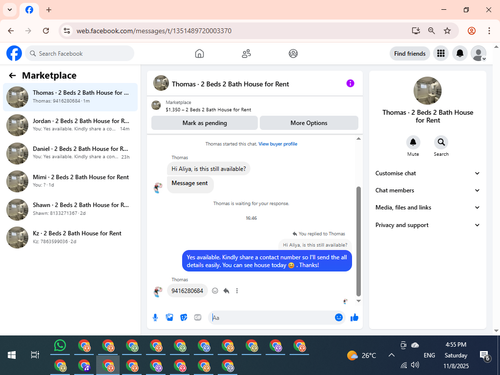Image resolution: width=500 pixels, height=375 pixels.
Task: Bookmark this page star icon
Action: 447,31
